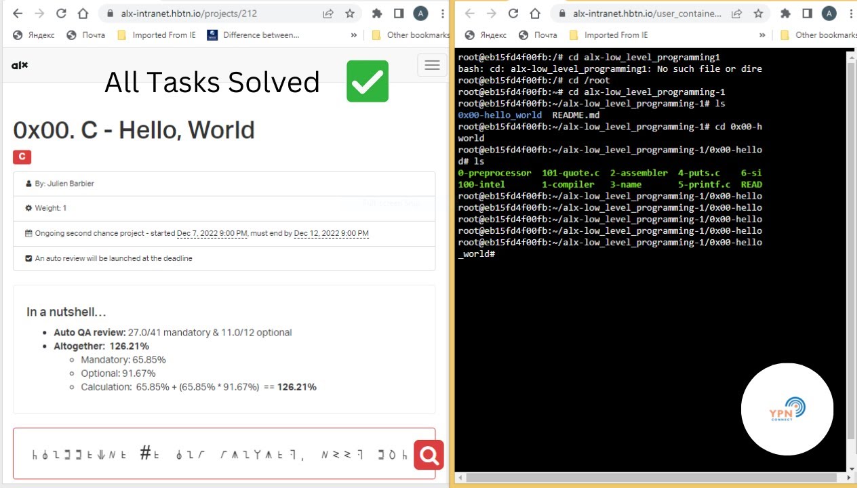The height and width of the screenshot is (488, 868).
Task: Click the ALX logo
Action: tap(20, 65)
